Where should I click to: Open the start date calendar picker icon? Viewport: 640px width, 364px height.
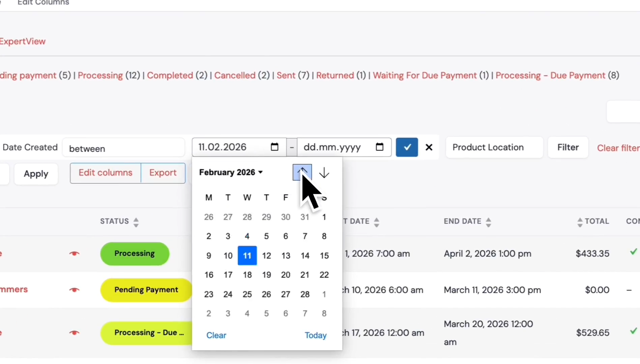coord(274,147)
